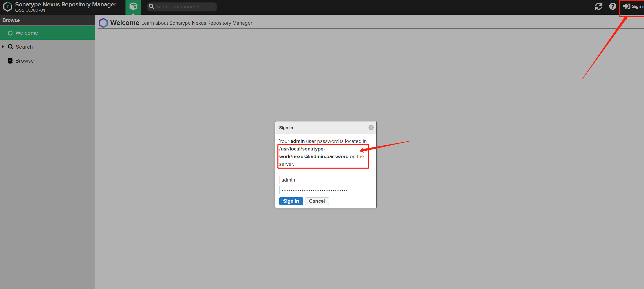Click the Welcome page hexagon logo

click(103, 23)
